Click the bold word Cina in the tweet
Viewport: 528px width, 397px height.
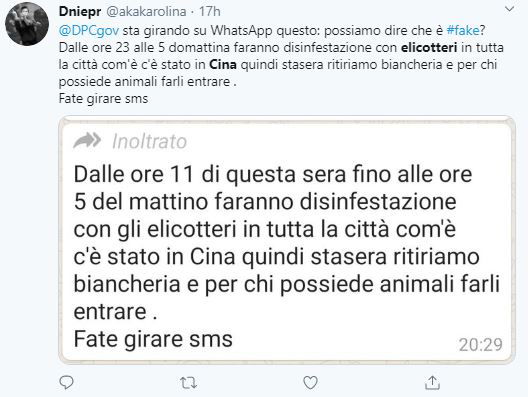(x=223, y=64)
